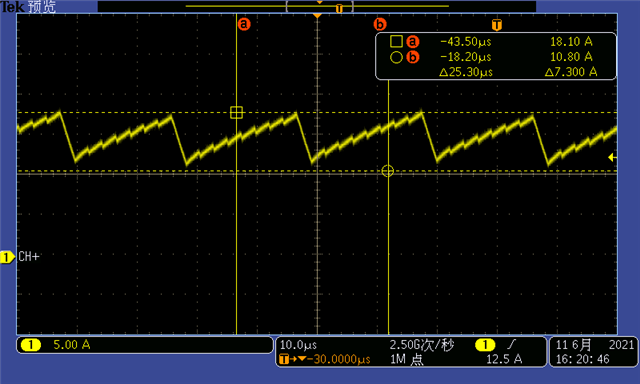Click the square symbol in cursor readout
640x384 pixels.
click(x=396, y=41)
